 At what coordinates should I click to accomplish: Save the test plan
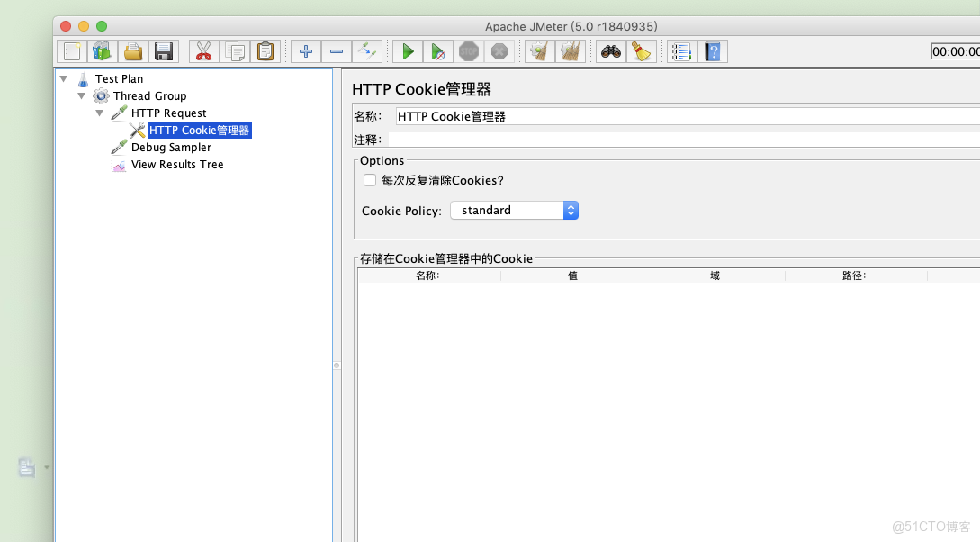(x=164, y=51)
